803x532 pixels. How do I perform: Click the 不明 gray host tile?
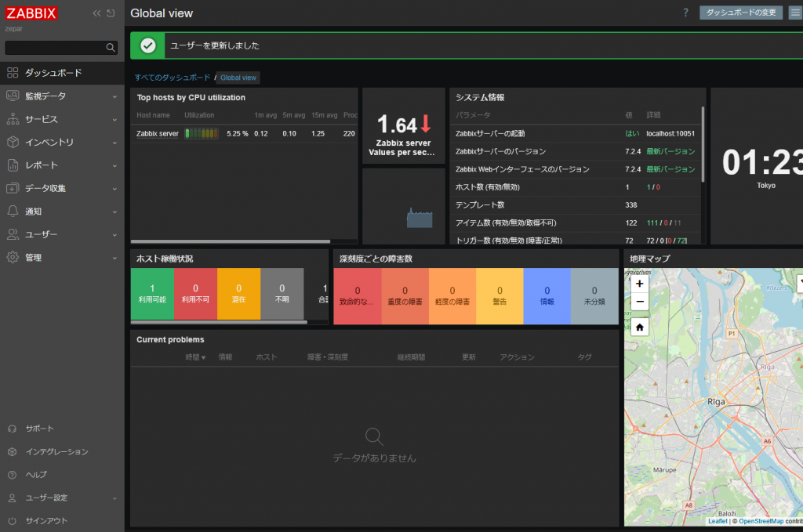coord(282,294)
